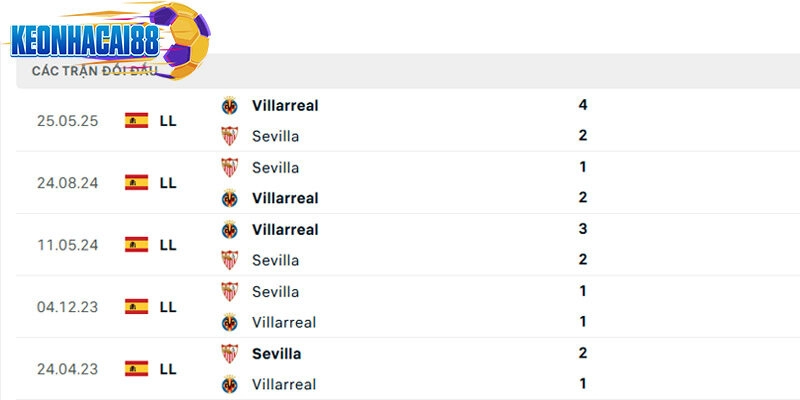Screen dimensions: 800x400
Task: Click Villarreal crest in 04.12.23 match
Action: coord(230,322)
